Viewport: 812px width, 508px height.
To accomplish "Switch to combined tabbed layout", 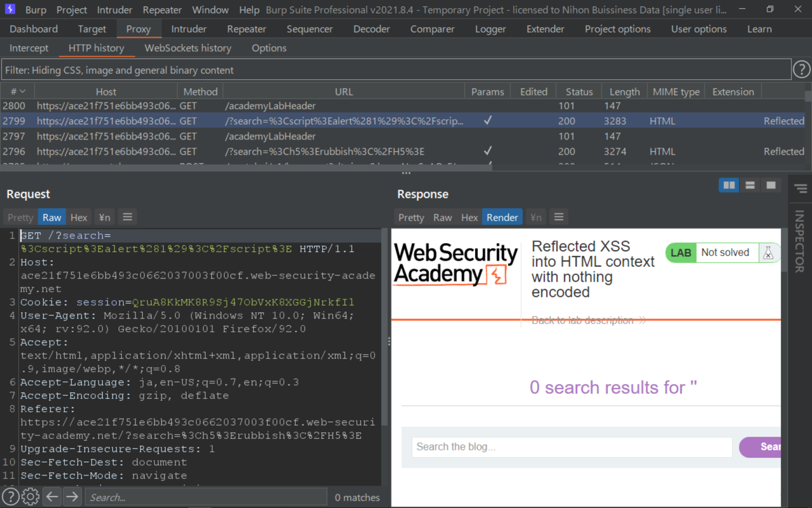I will [770, 185].
